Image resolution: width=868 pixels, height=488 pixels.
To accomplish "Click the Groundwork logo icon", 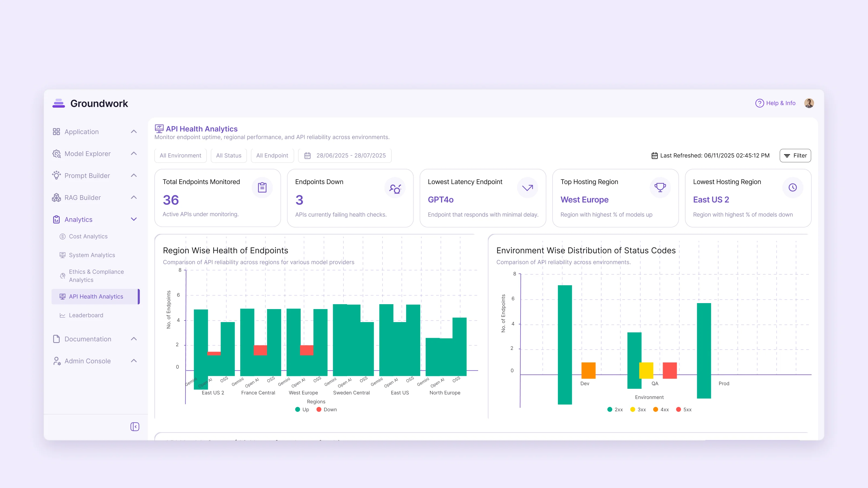I will [x=59, y=103].
